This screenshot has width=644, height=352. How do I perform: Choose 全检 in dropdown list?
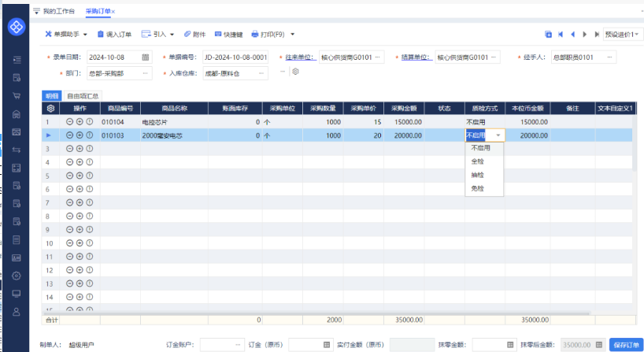(x=484, y=161)
